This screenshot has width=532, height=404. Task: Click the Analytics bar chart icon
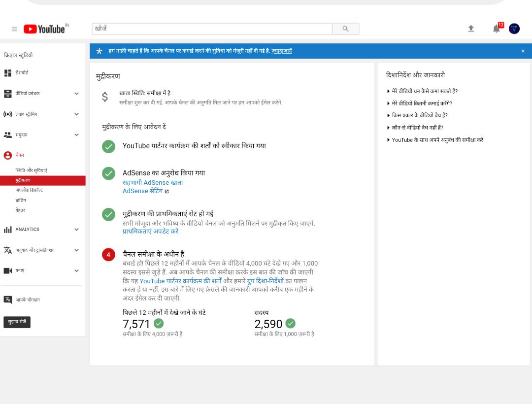(7, 230)
